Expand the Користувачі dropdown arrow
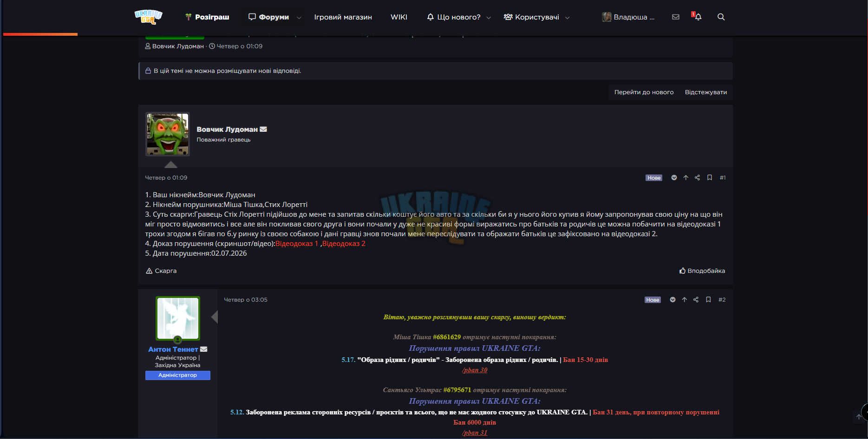This screenshot has height=439, width=868. coord(567,18)
